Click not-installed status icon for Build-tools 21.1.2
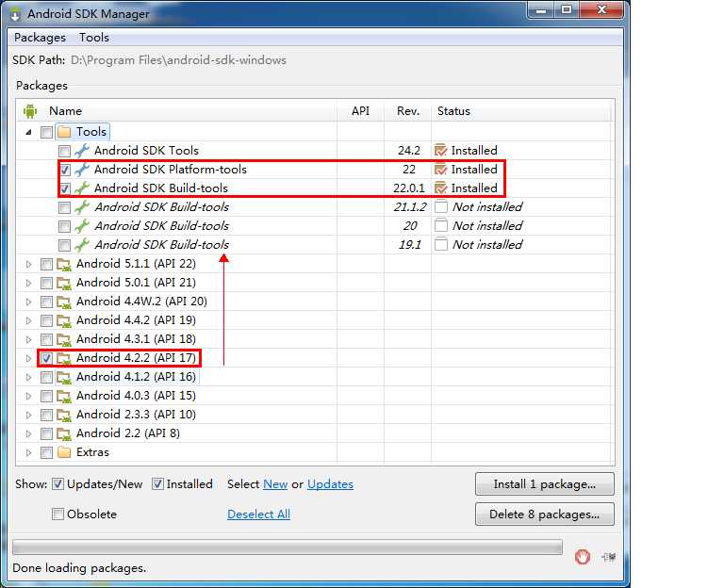 pyautogui.click(x=441, y=206)
